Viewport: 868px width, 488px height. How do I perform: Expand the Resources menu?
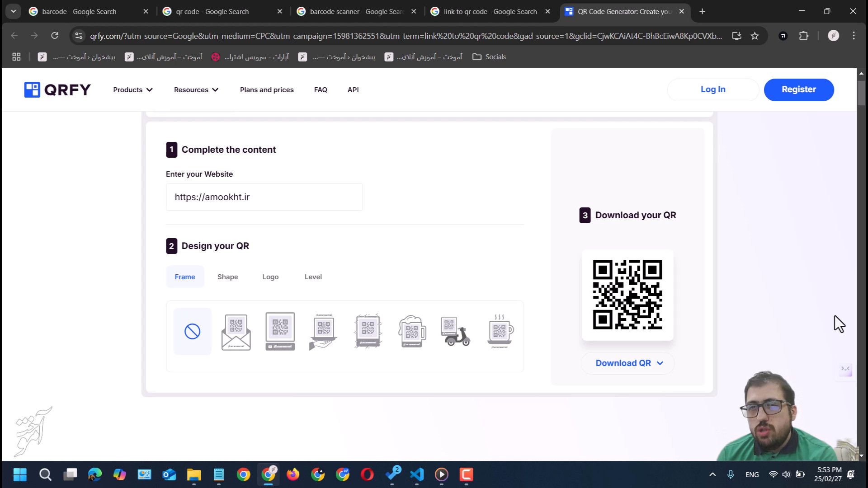(x=196, y=90)
